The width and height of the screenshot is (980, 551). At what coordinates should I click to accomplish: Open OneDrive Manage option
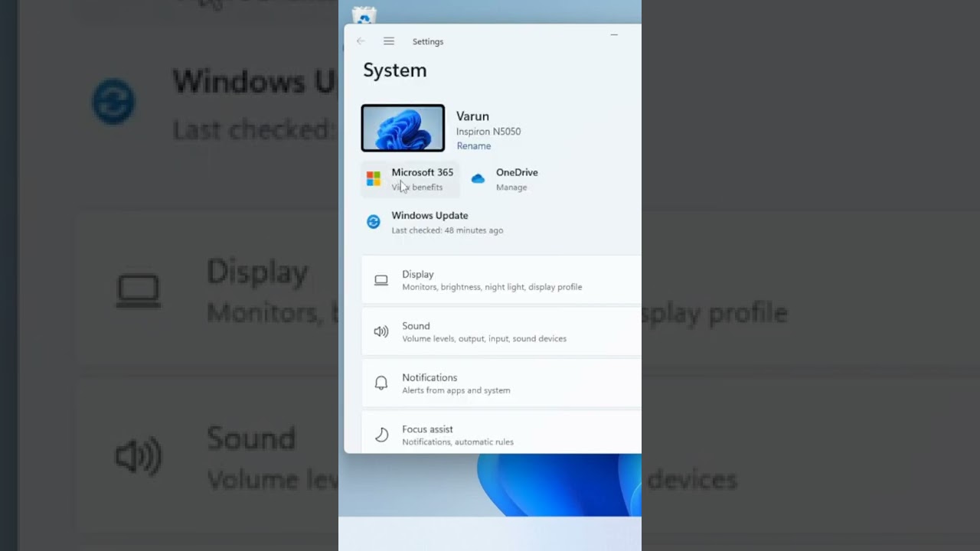tap(505, 179)
